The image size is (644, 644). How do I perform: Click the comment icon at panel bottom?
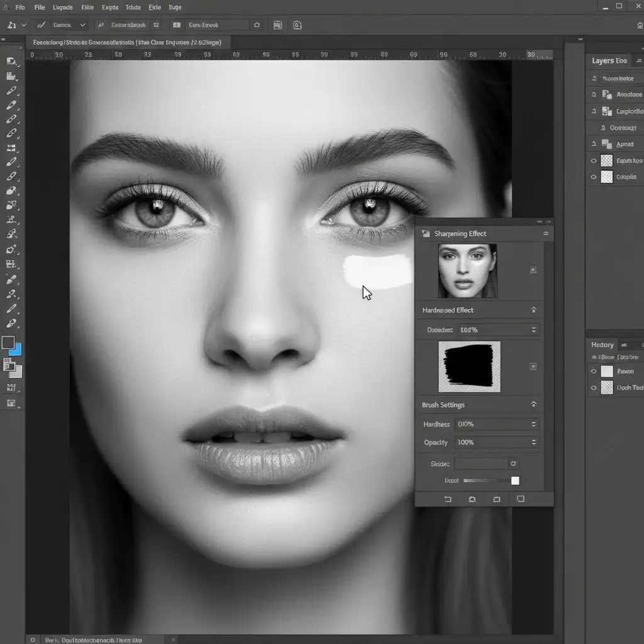click(x=520, y=499)
